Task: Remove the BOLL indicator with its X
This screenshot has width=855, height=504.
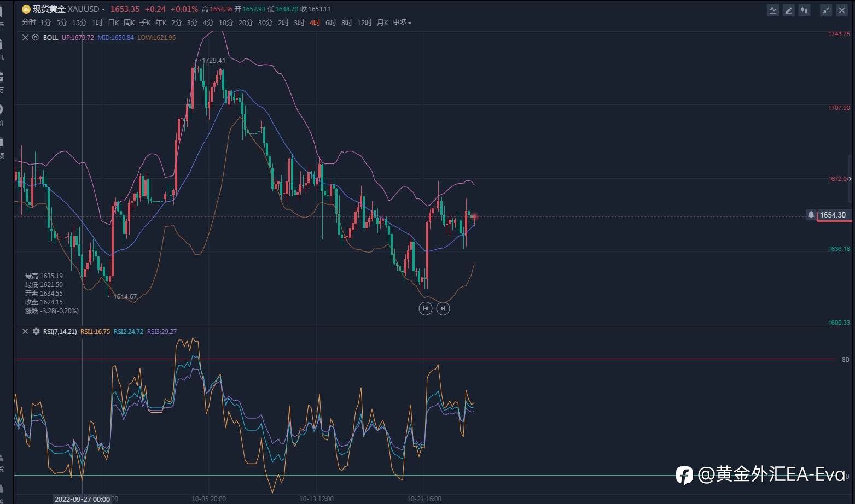Action: coord(25,37)
